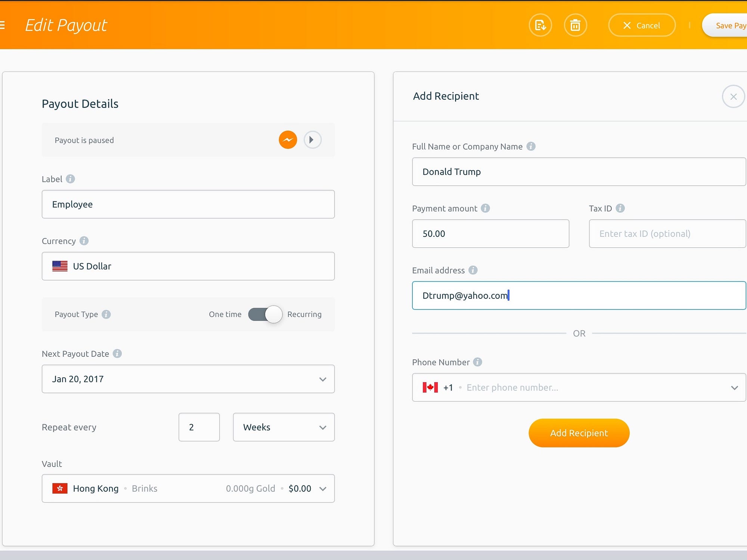Open the Next Payout Date dropdown
Image resolution: width=747 pixels, height=560 pixels.
[323, 379]
